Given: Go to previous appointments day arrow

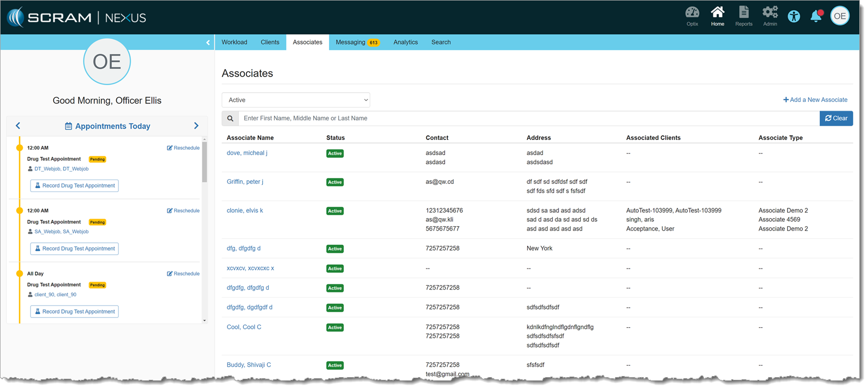Looking at the screenshot, I should coord(18,126).
